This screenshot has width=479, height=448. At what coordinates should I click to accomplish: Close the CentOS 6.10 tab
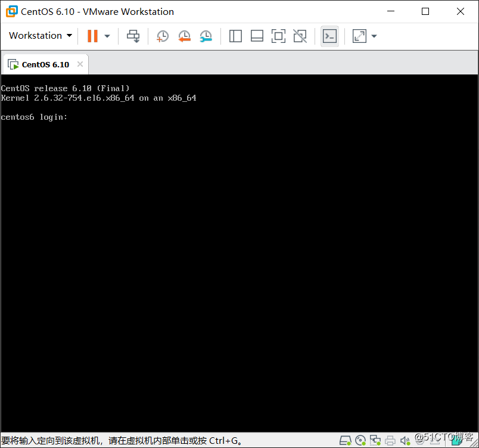(80, 64)
